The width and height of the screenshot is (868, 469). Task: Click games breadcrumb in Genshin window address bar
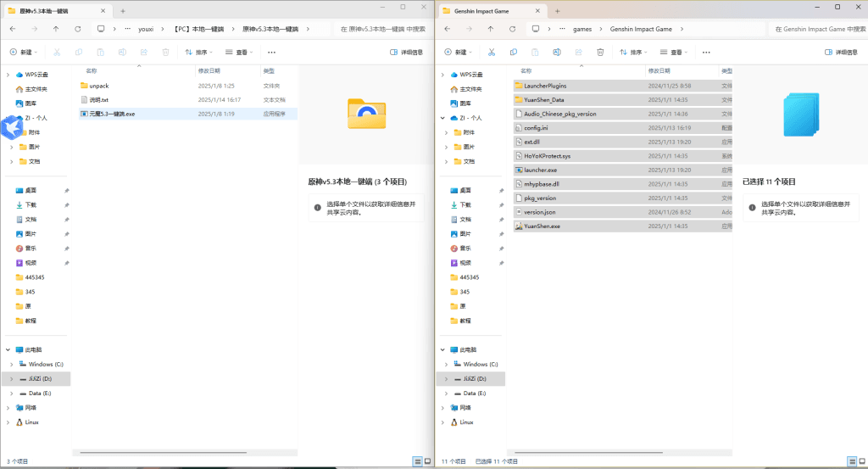tap(582, 28)
